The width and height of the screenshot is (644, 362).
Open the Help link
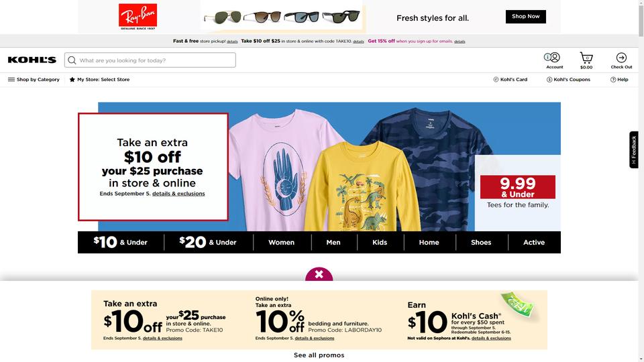pyautogui.click(x=619, y=80)
